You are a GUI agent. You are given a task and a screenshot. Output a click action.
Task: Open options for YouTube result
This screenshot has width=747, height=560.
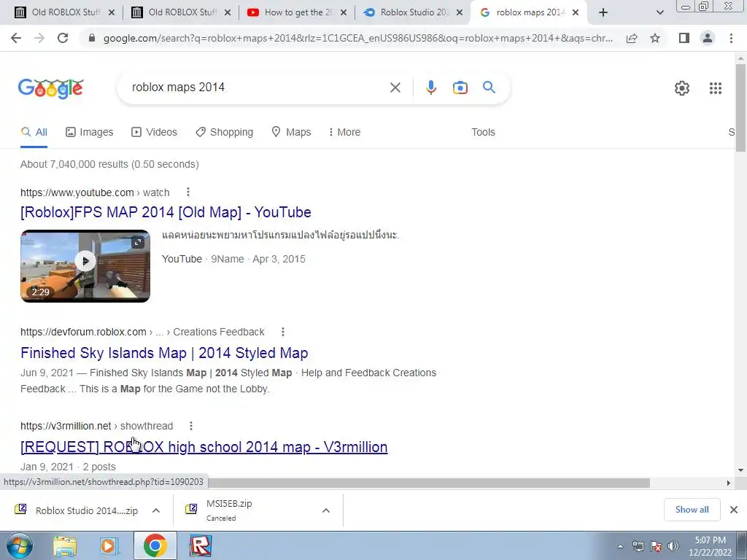(188, 192)
